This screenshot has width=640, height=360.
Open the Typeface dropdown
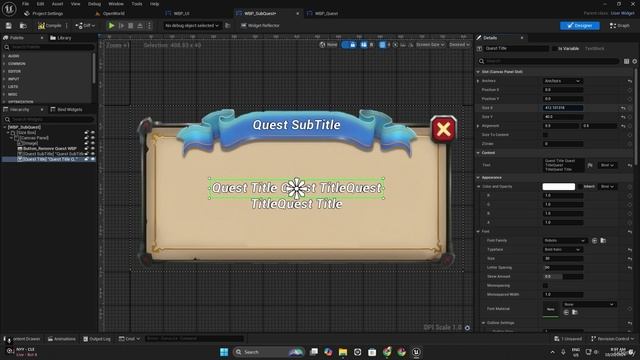[x=562, y=249]
